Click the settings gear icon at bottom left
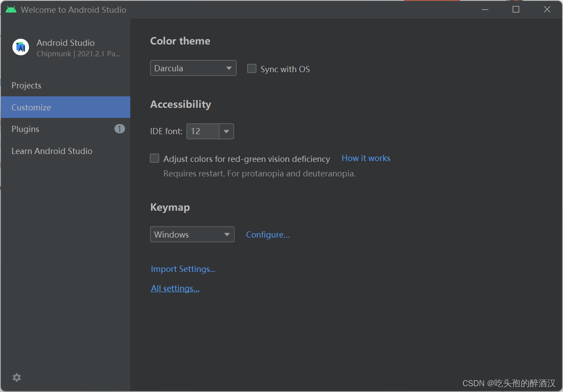Screen dimensions: 563x392 [17, 377]
